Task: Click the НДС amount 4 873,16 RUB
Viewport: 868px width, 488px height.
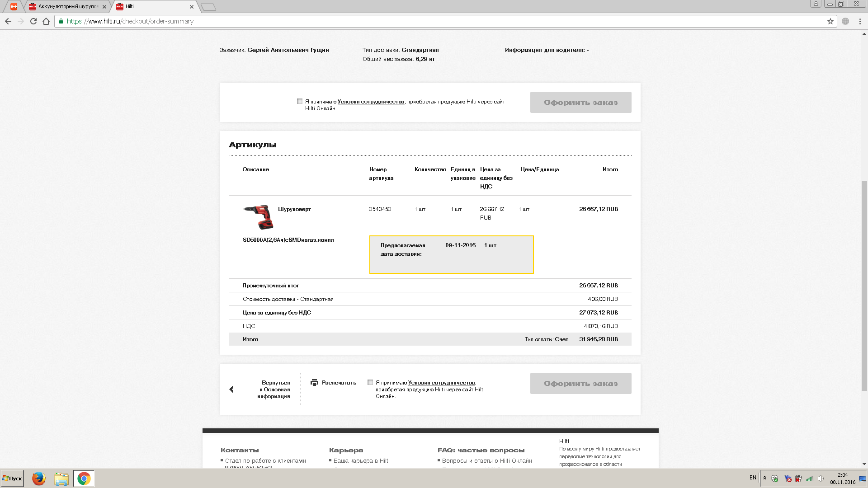Action: coord(601,326)
